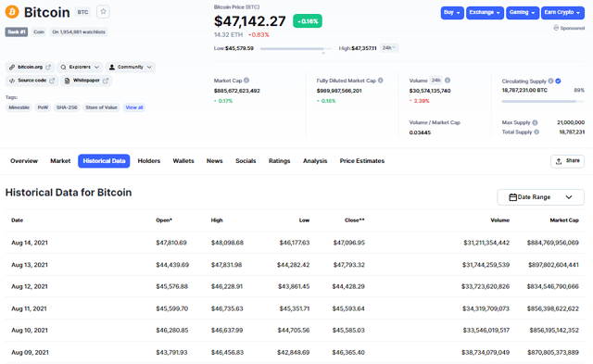Open the Date Range dropdown
Image resolution: width=593 pixels, height=364 pixels.
point(540,197)
